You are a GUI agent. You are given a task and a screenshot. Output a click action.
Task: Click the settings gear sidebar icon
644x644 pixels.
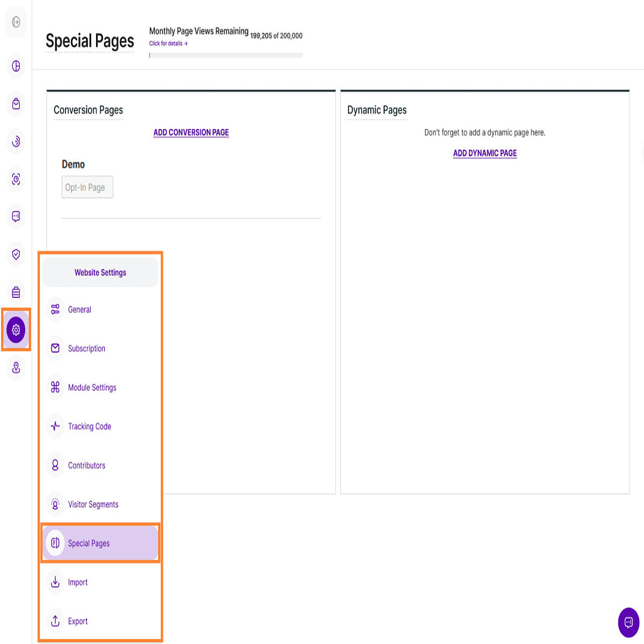16,330
